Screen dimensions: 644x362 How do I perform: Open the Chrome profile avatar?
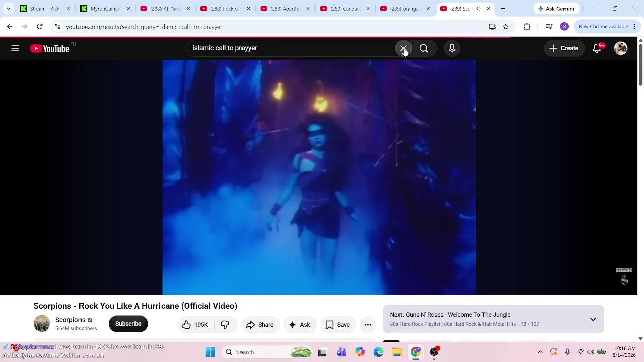(x=565, y=27)
